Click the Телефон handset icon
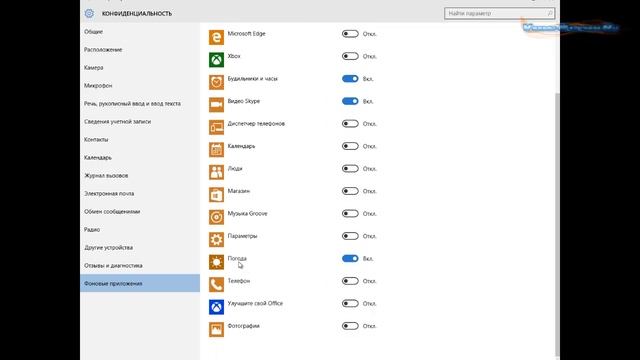Viewport: 640px width, 360px height. (216, 284)
